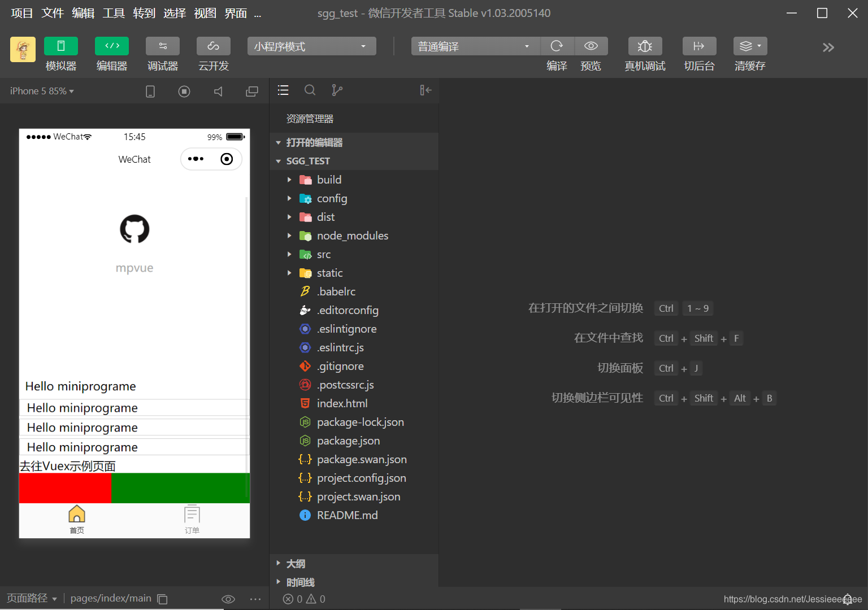Open the 页面路径 page path dropdown
The height and width of the screenshot is (610, 868).
[32, 598]
